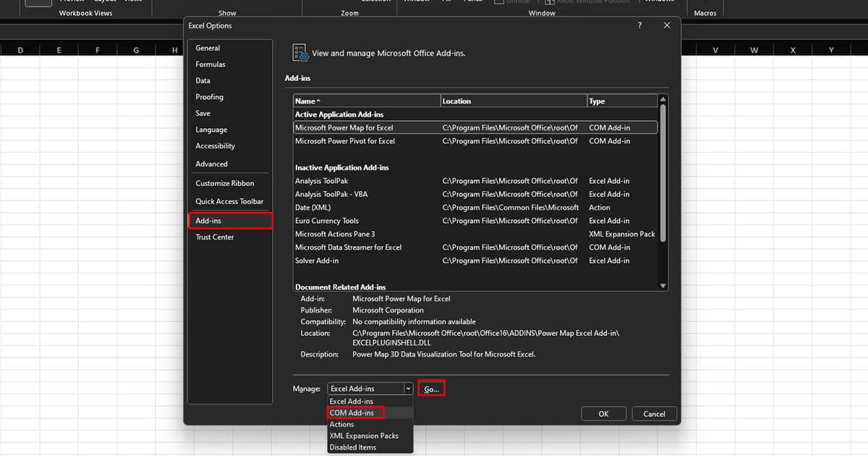Screen dimensions: 868x456
Task: Open the Customize Ribbon settings page
Action: coord(228,182)
